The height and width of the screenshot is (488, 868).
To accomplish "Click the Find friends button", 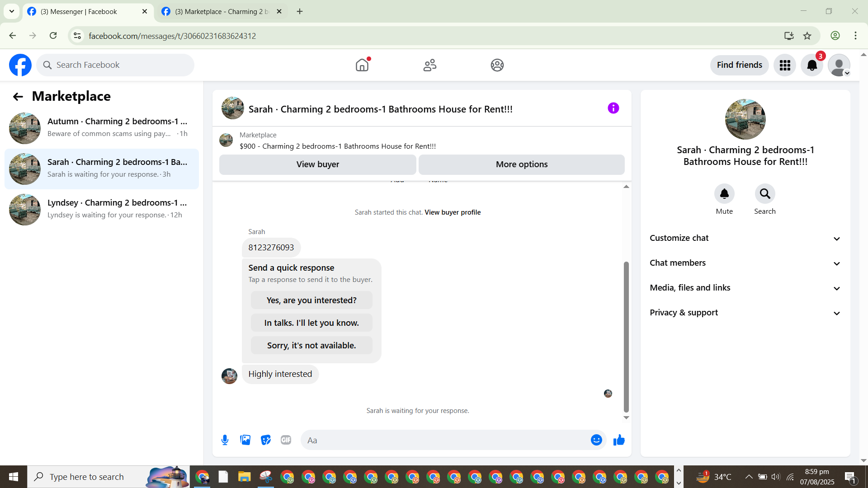I will pyautogui.click(x=740, y=65).
